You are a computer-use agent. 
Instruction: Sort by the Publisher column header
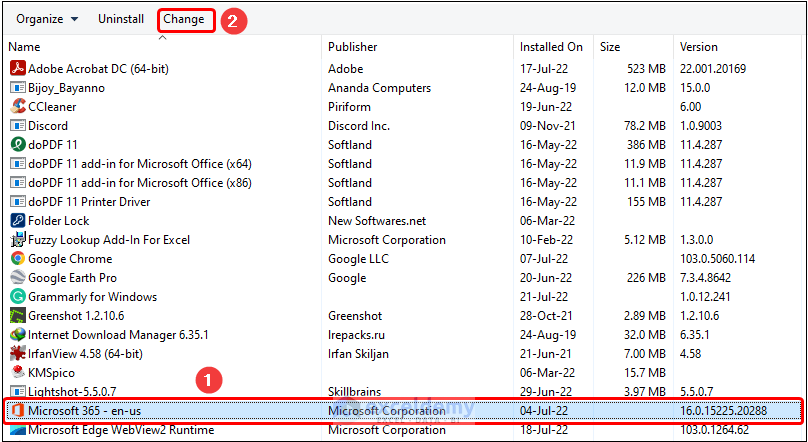click(x=352, y=47)
